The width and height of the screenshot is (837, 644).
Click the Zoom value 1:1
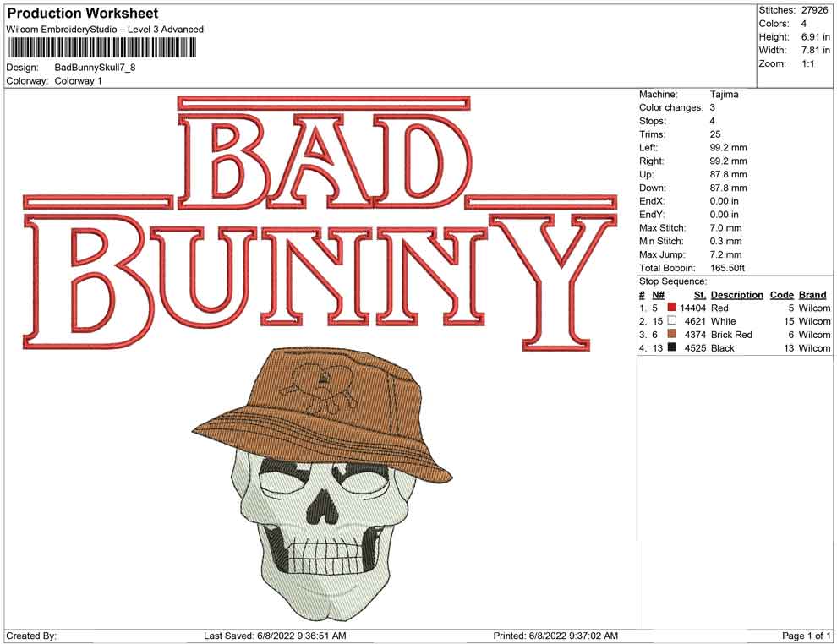(807, 63)
